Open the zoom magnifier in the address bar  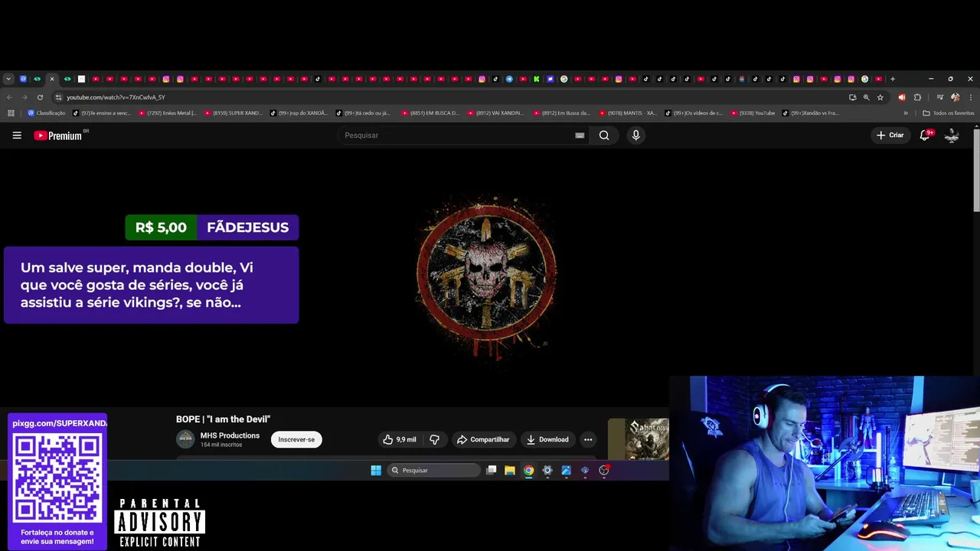coord(867,97)
